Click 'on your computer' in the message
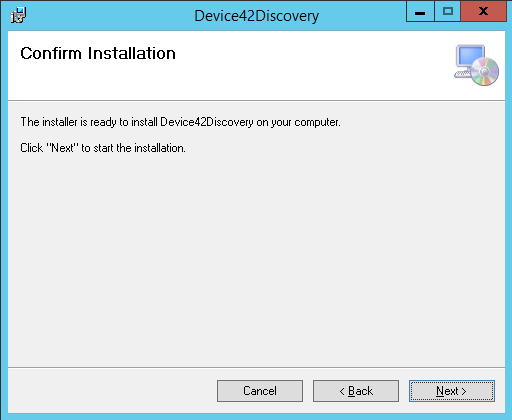 pos(298,122)
